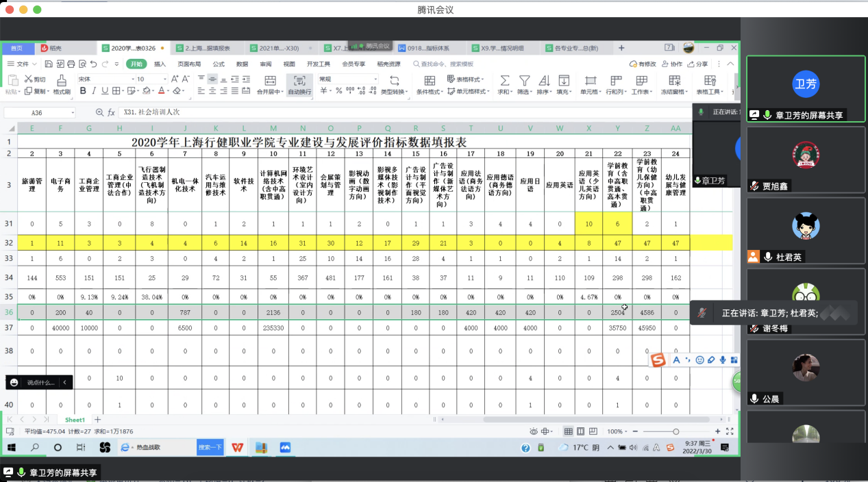Viewport: 868px width, 482px height.
Task: Click the Format Painter (格式刷) icon
Action: 61,81
